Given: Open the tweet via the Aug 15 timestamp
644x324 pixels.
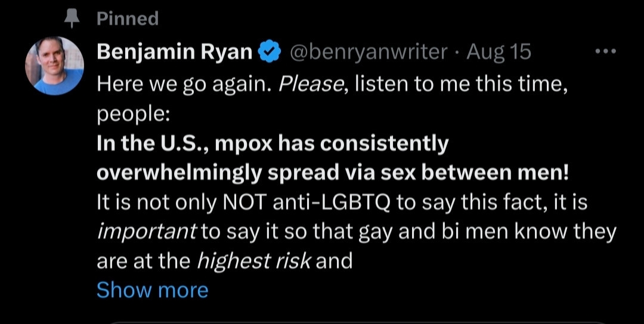Looking at the screenshot, I should point(499,52).
